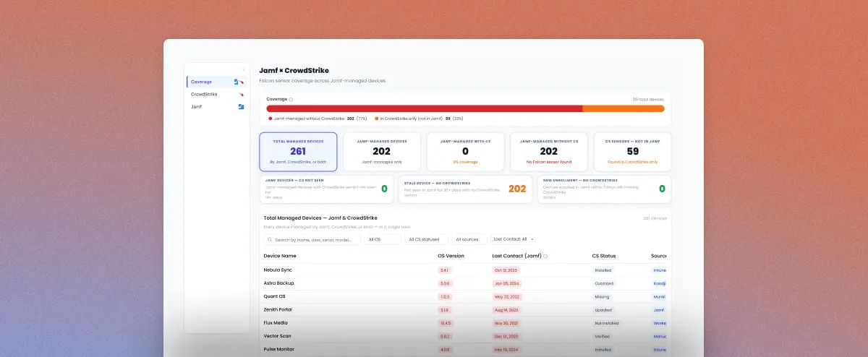Sort by Last Contact (Jamf) column header

pos(516,256)
